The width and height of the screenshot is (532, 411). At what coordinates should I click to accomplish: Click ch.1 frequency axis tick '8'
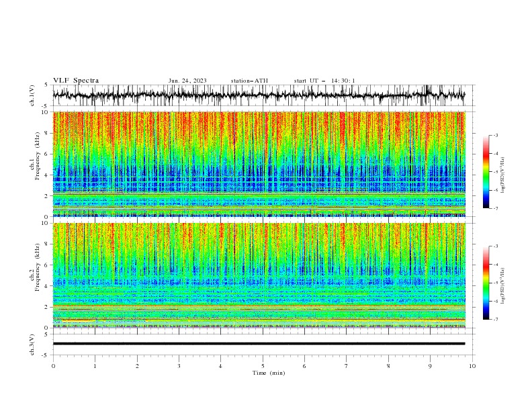[47, 133]
